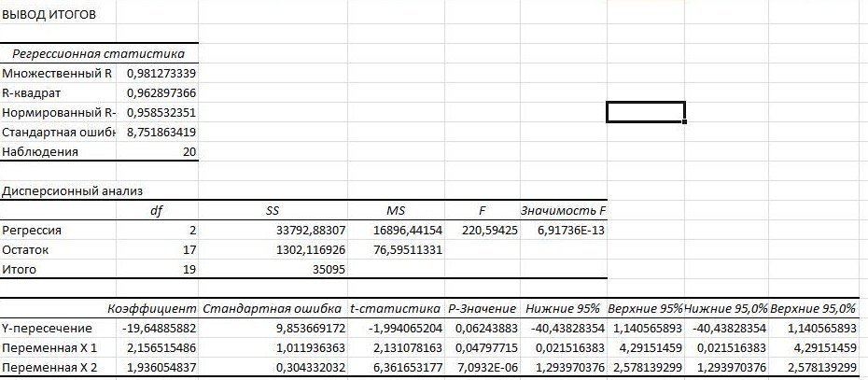
Task: Select the 'ВЫВОД ИТОГОВ' title cell
Action: pyautogui.click(x=58, y=14)
